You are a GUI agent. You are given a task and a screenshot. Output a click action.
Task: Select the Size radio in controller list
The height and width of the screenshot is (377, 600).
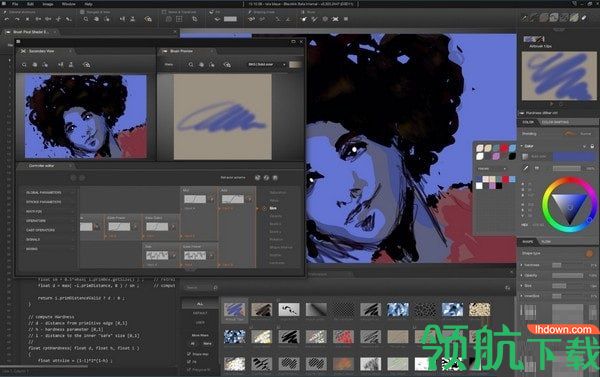click(264, 208)
